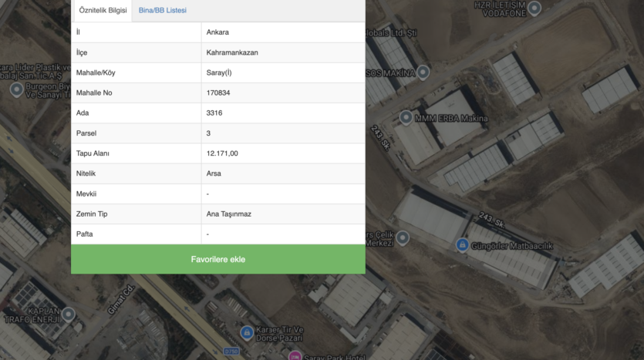Click the Kahramankazan district cell

(x=231, y=52)
